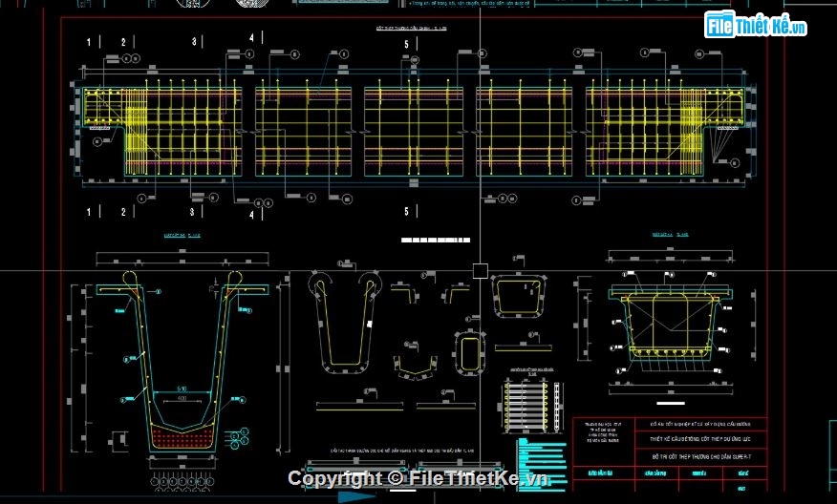The image size is (837, 504).
Task: Select the section mark 5 above the beam elevation
Action: click(407, 44)
